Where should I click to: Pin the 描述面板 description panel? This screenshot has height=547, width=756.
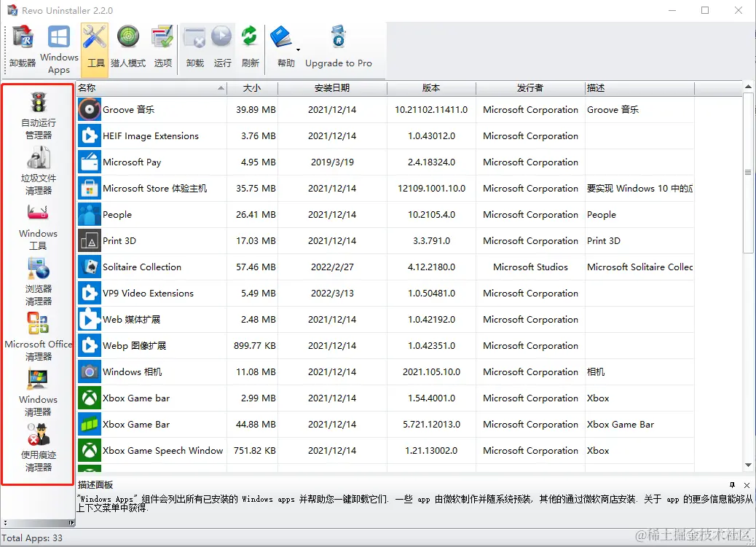click(733, 485)
